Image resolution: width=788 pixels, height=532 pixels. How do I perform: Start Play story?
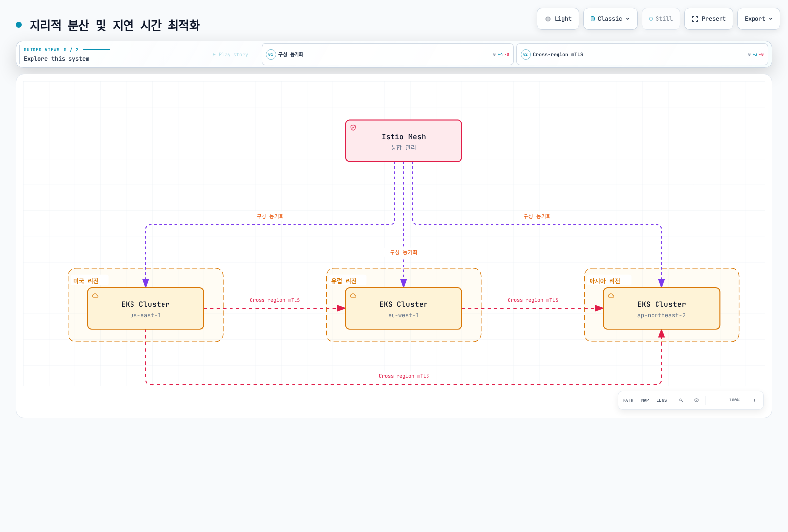pyautogui.click(x=230, y=55)
